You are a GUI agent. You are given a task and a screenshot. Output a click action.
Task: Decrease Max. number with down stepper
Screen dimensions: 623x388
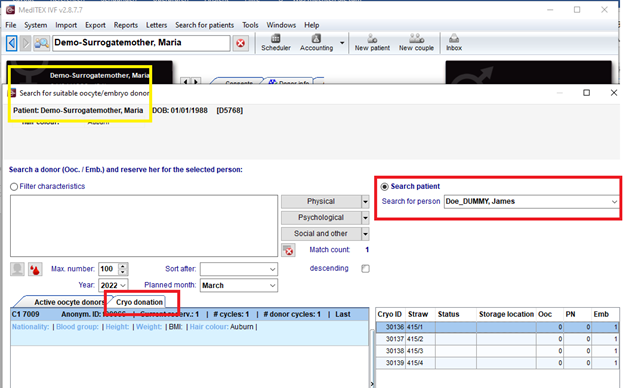click(123, 272)
